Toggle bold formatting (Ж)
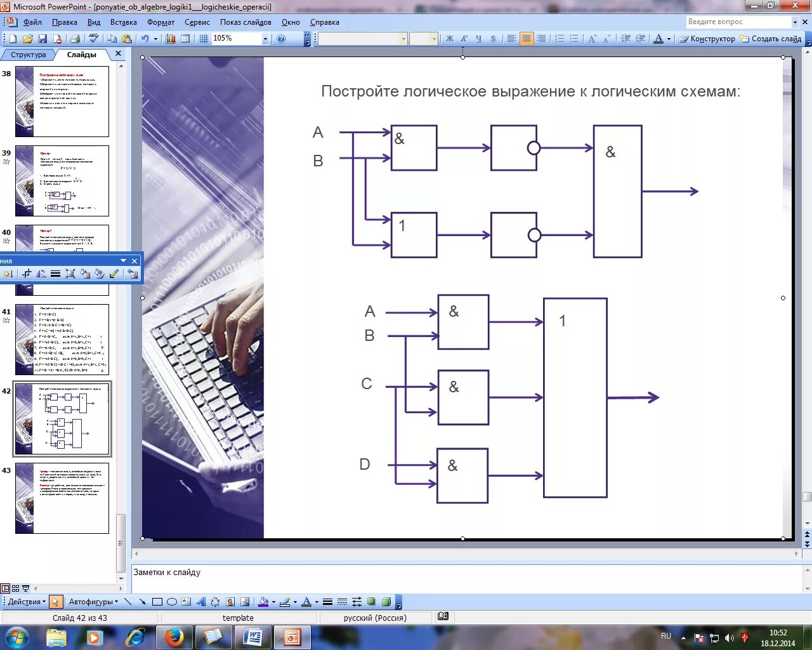Screen dimensions: 812x650 coord(450,39)
